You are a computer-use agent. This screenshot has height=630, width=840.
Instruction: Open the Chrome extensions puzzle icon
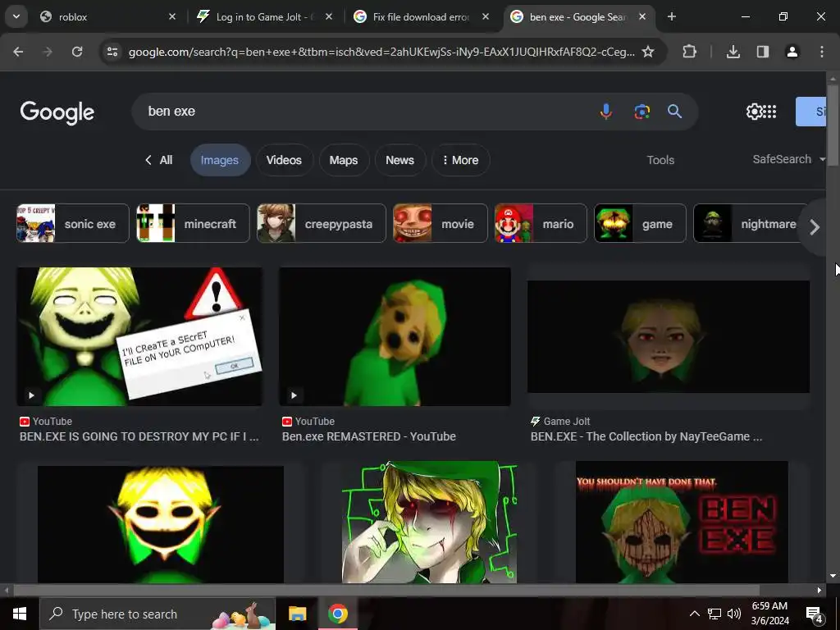pos(689,52)
